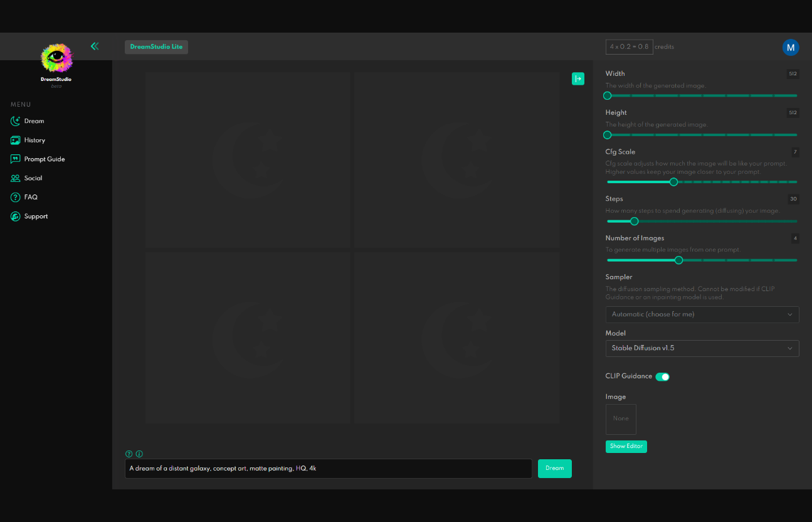Click the Show Editor button
Screen dimensions: 812x522
626,446
